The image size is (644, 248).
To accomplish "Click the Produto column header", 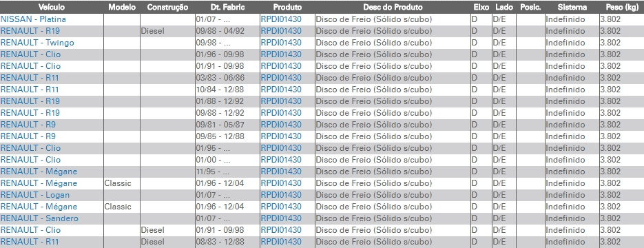I will click(x=287, y=8).
